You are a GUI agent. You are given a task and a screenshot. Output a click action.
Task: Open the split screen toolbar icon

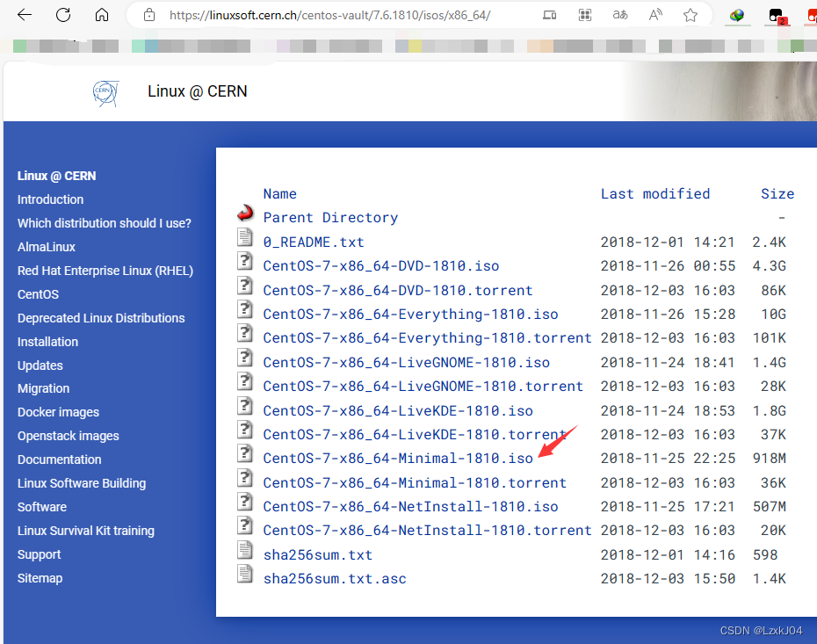tap(549, 15)
